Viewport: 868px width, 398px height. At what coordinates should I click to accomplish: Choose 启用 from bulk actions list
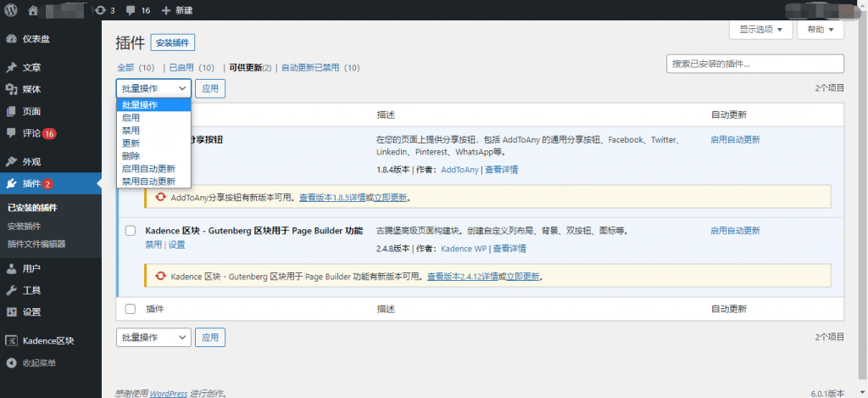pyautogui.click(x=153, y=117)
